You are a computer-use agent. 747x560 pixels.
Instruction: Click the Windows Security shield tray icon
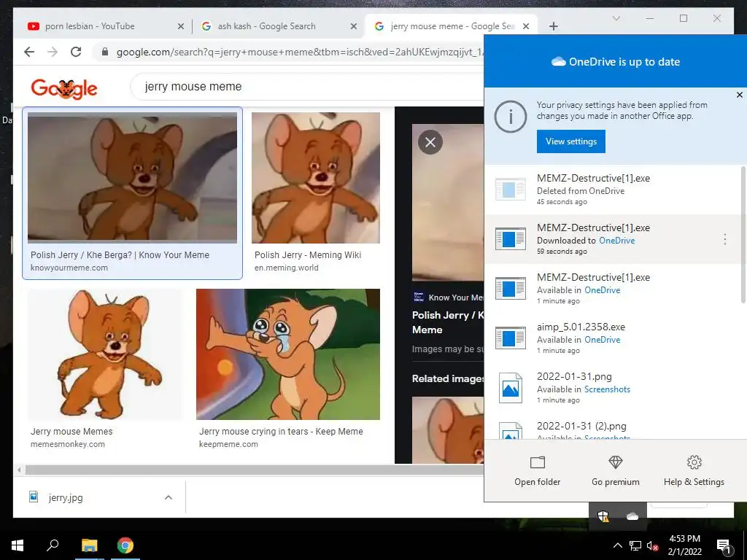tap(603, 516)
